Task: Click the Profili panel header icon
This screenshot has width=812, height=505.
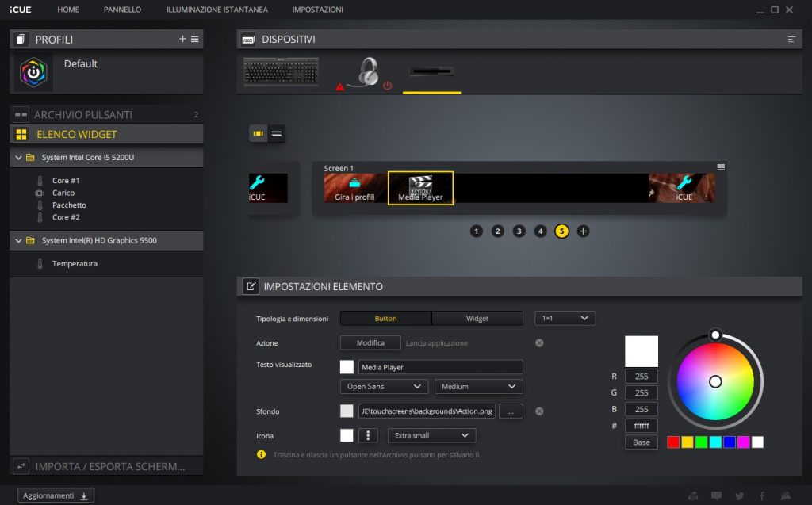Action: (21, 40)
